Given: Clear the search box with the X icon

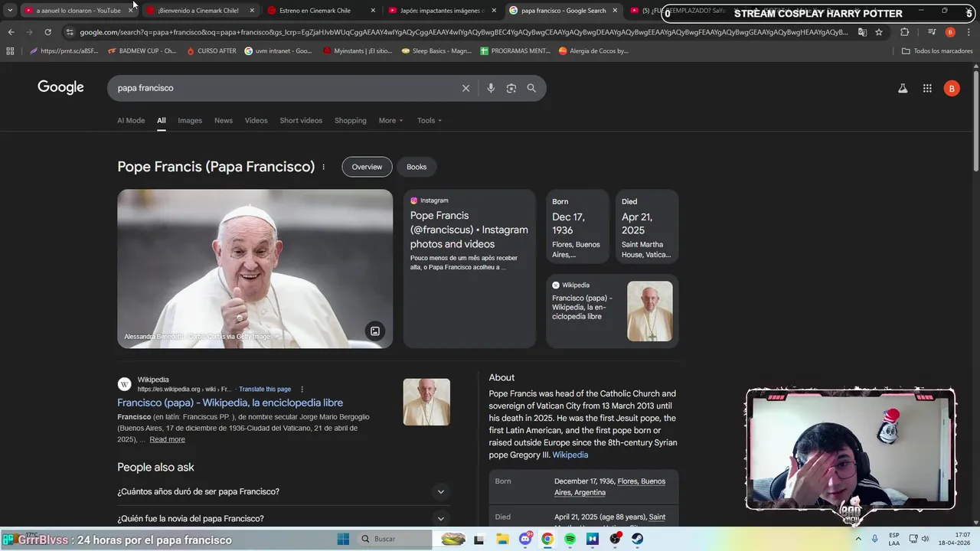Looking at the screenshot, I should [x=465, y=88].
